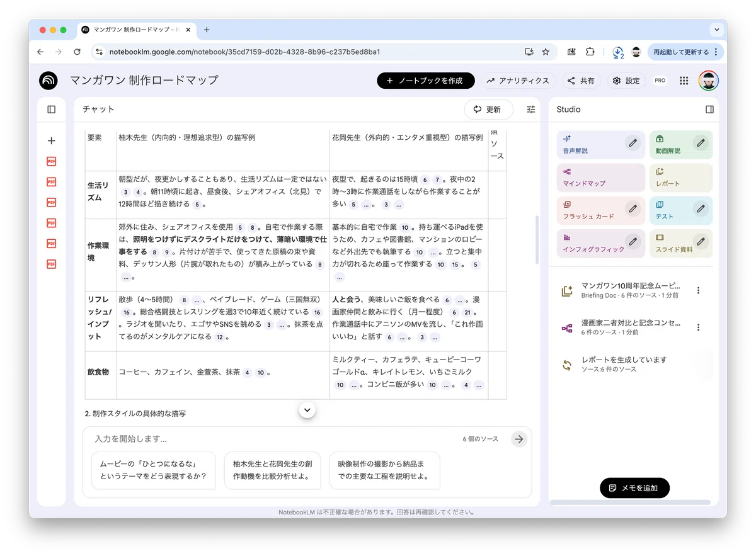Open a new browser tab

point(207,30)
